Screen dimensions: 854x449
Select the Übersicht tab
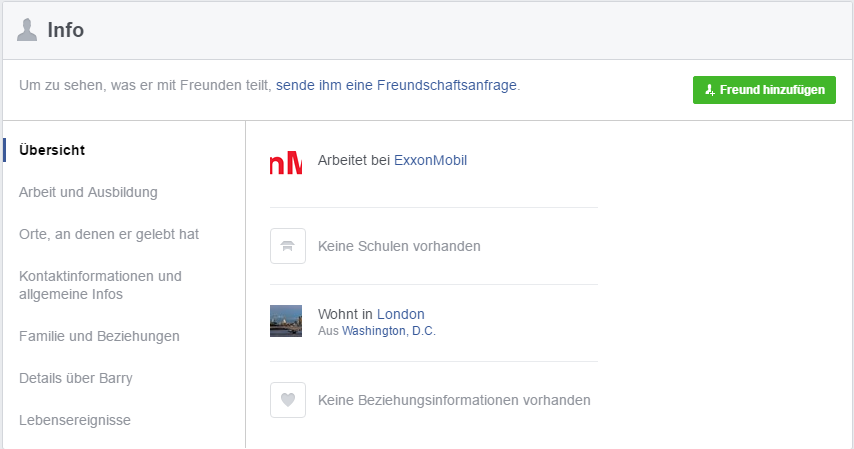click(52, 150)
